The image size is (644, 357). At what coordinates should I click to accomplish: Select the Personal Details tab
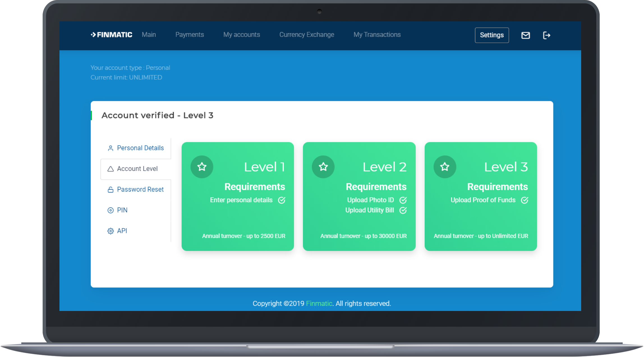(136, 148)
